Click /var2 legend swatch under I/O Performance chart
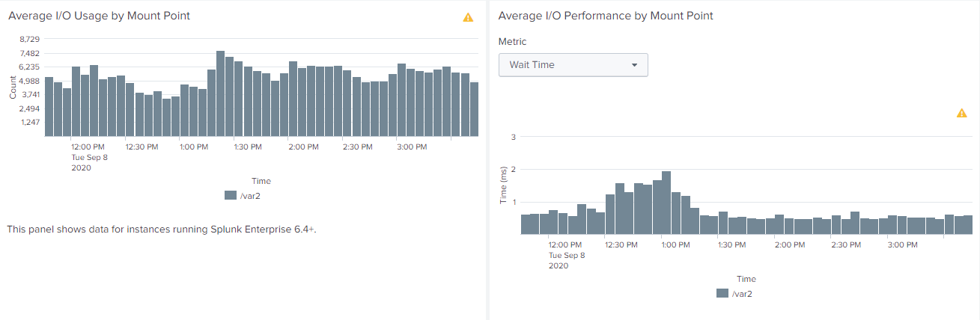 coord(722,293)
